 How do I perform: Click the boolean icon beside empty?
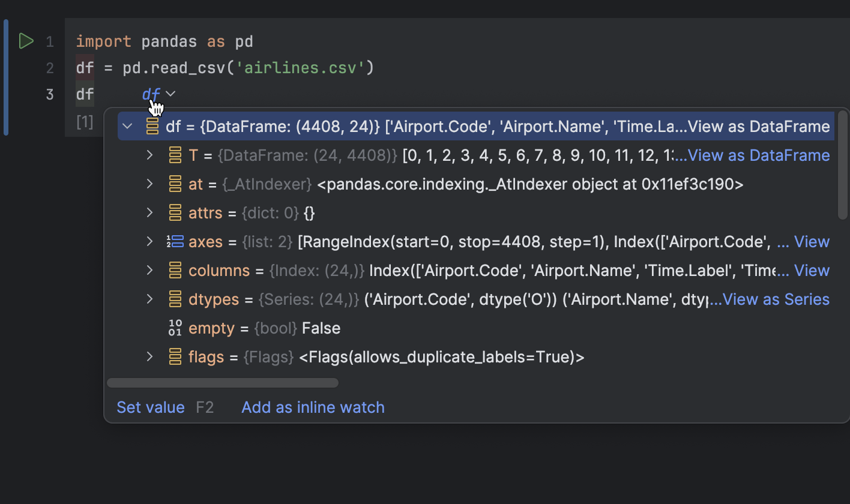pos(175,328)
